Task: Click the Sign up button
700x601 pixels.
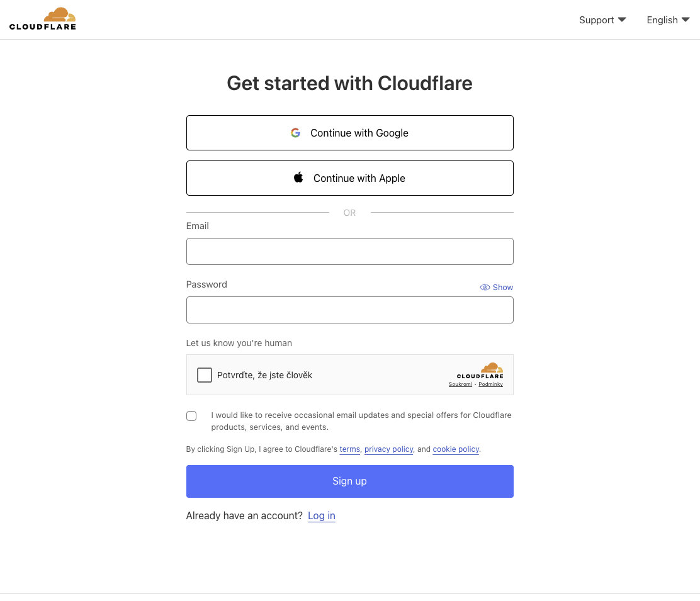Action: click(x=349, y=481)
